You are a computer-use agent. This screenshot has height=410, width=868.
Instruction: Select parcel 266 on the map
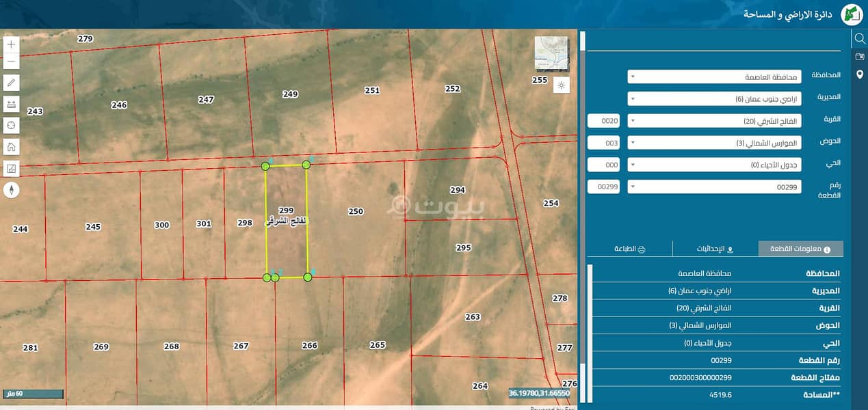tap(310, 346)
